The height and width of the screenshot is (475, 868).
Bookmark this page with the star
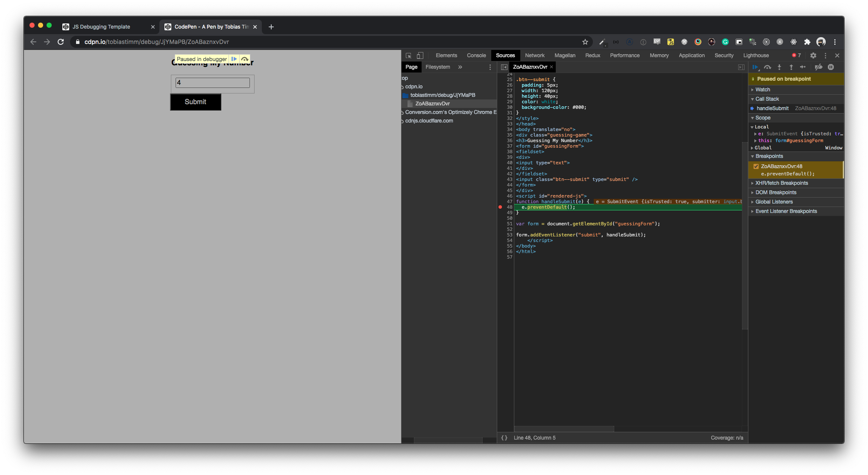(585, 42)
